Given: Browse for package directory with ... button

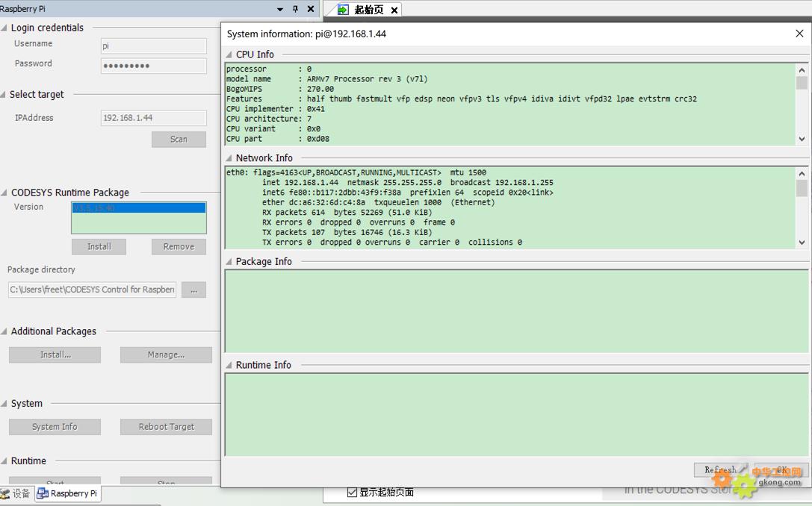Looking at the screenshot, I should pyautogui.click(x=193, y=290).
